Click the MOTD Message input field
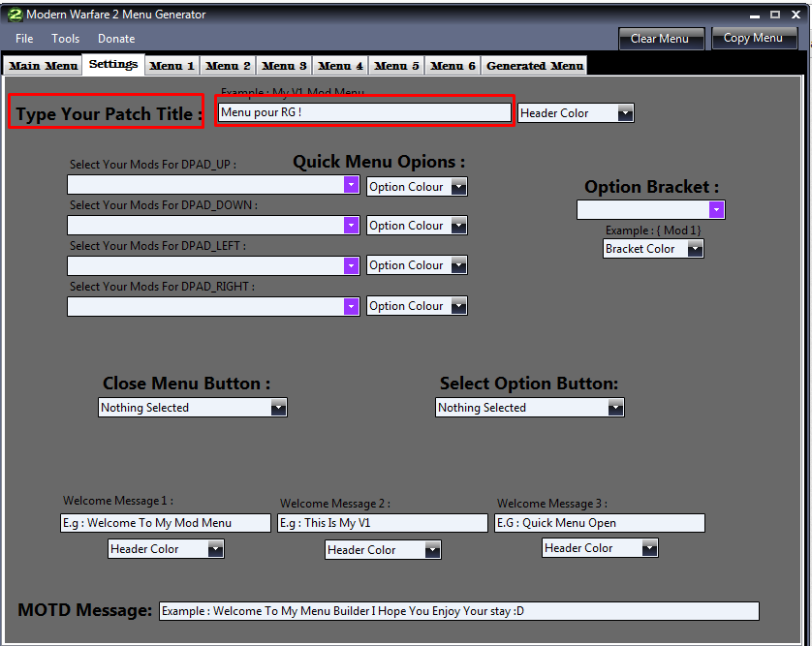The height and width of the screenshot is (646, 812). (459, 611)
